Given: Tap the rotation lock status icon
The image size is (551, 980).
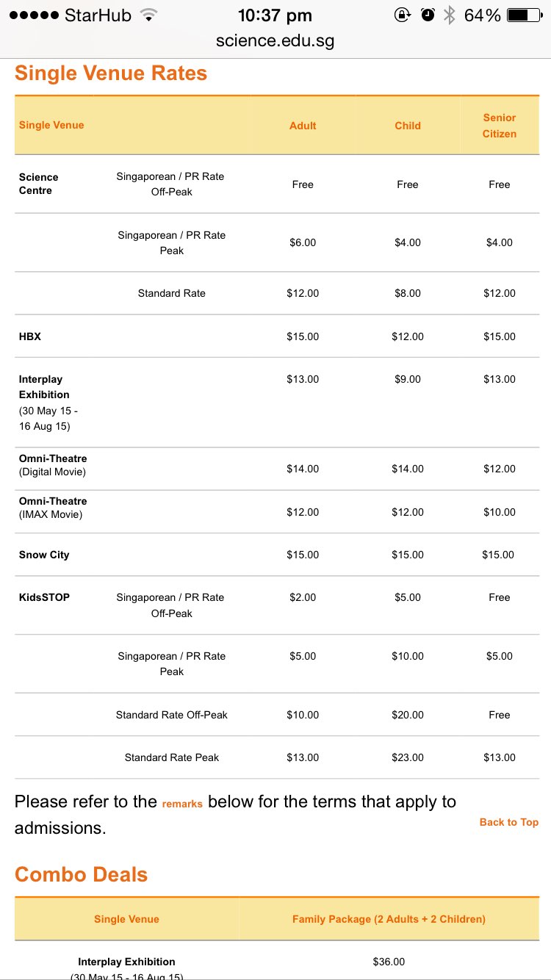Looking at the screenshot, I should tap(402, 15).
